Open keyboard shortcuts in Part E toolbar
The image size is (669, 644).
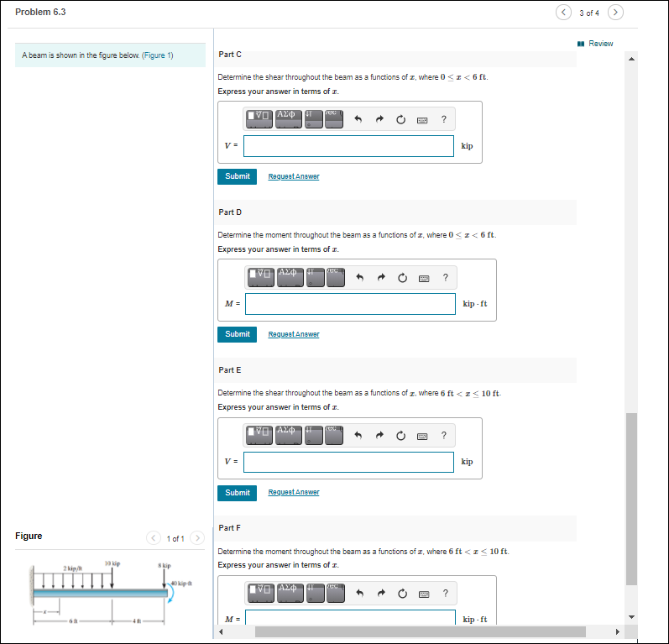pos(422,437)
